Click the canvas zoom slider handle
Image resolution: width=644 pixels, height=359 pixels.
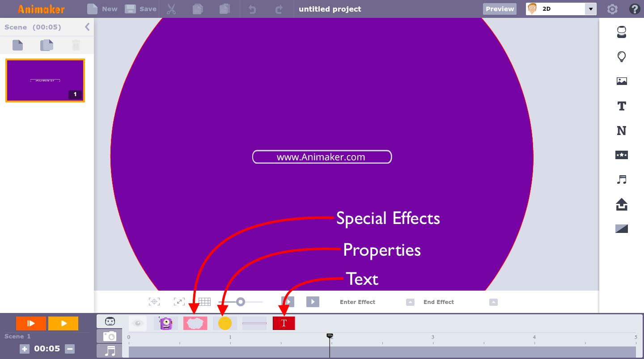[x=241, y=302]
